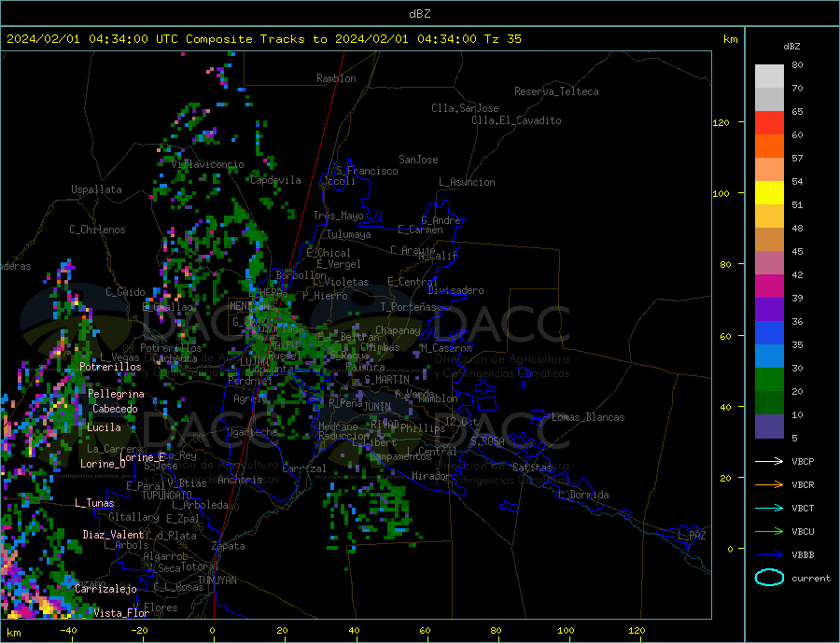Click the 'S_MARTIN' map label
840x643 pixels.
386,380
